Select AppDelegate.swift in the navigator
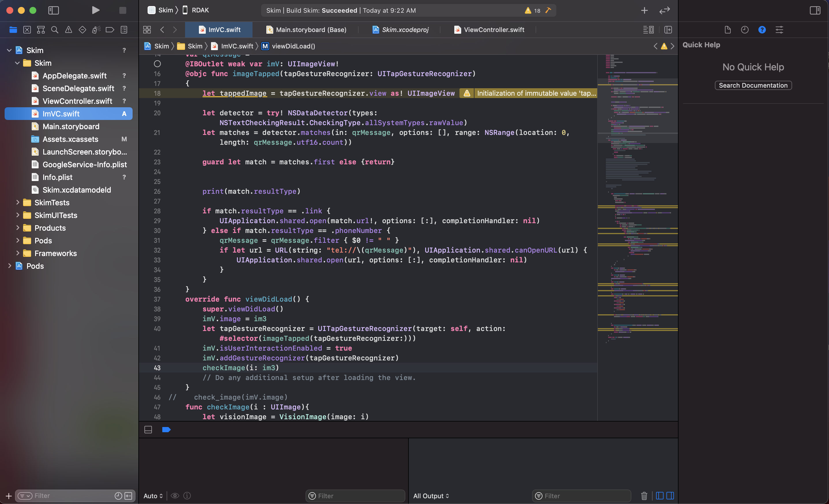 74,76
